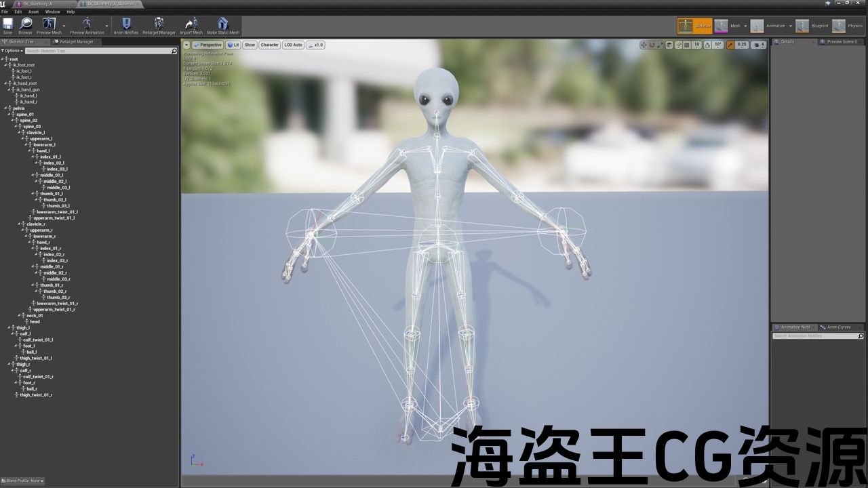Click the Import Mesh icon
This screenshot has height=488, width=868.
[191, 25]
